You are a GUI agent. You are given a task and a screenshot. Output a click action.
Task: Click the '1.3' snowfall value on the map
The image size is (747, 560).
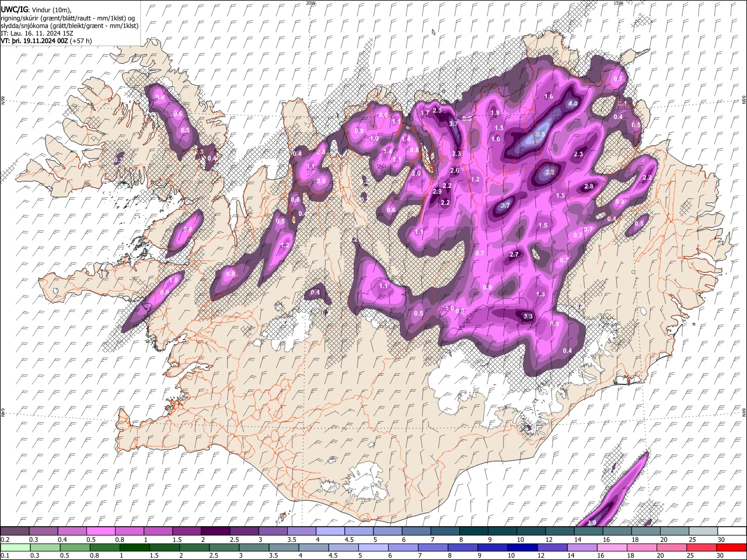point(540,295)
